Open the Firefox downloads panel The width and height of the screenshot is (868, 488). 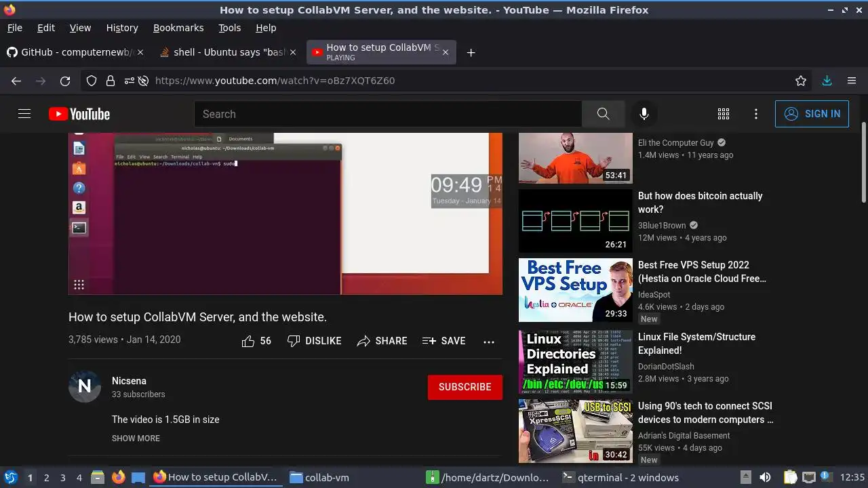[x=827, y=81]
